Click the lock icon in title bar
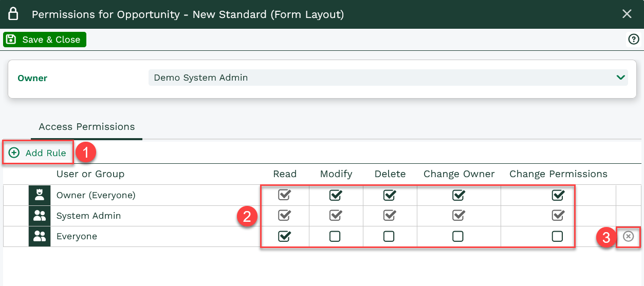The width and height of the screenshot is (644, 286). (13, 14)
